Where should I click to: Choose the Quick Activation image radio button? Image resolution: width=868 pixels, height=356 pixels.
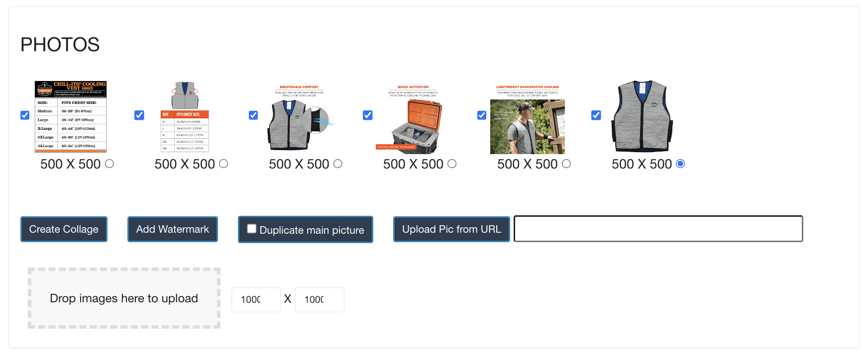click(452, 164)
